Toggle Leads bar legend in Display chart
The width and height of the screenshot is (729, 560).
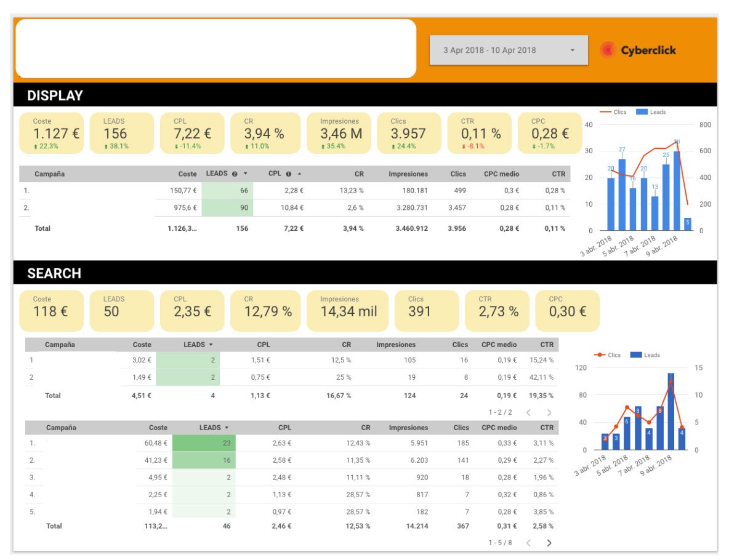point(650,112)
